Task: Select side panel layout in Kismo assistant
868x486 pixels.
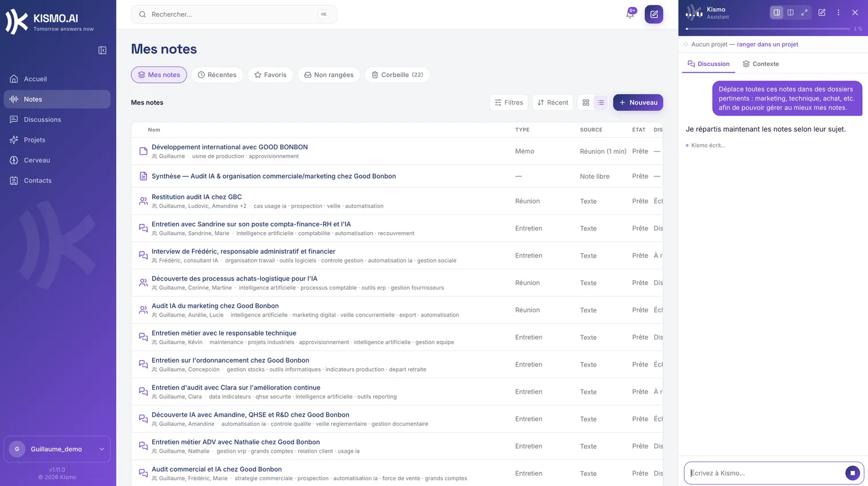Action: pos(776,12)
